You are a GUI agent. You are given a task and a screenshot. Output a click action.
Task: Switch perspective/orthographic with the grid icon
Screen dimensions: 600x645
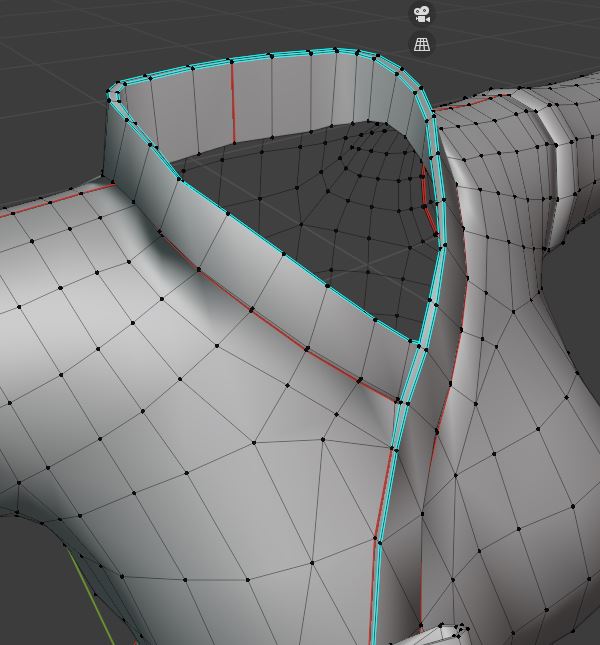(422, 44)
